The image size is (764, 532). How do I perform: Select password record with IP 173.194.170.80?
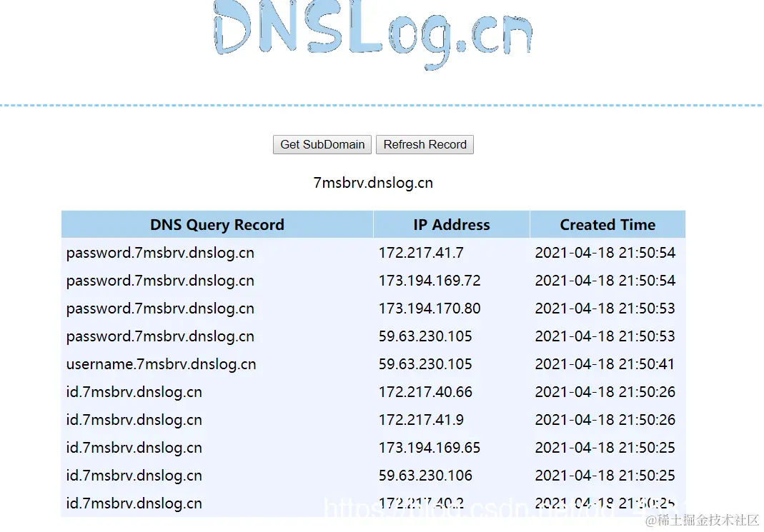tap(160, 308)
